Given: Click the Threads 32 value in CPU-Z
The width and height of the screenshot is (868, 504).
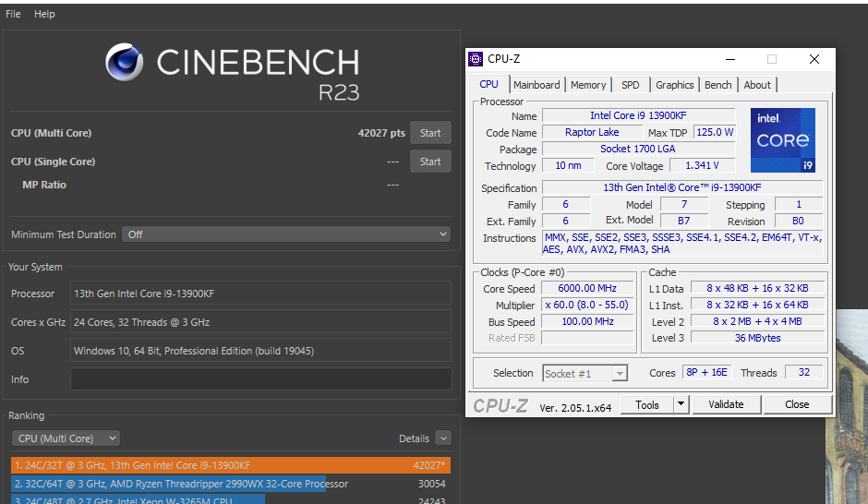Looking at the screenshot, I should point(803,372).
